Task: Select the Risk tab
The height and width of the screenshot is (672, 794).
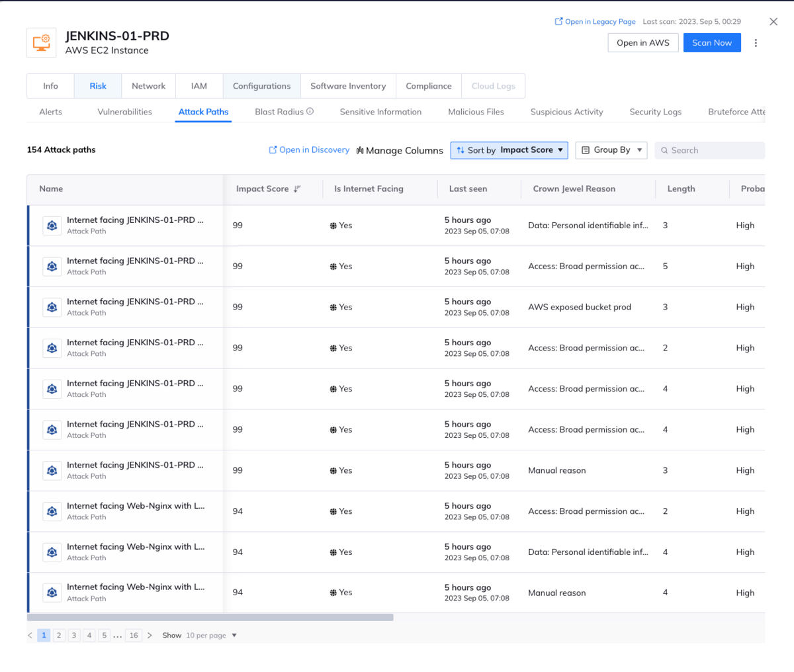Action: [98, 86]
